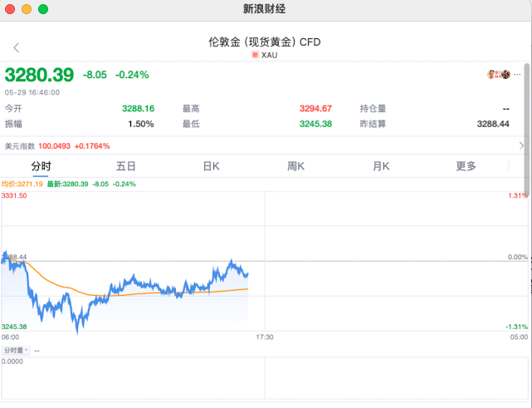Switch to the 日K chart tab

point(211,166)
